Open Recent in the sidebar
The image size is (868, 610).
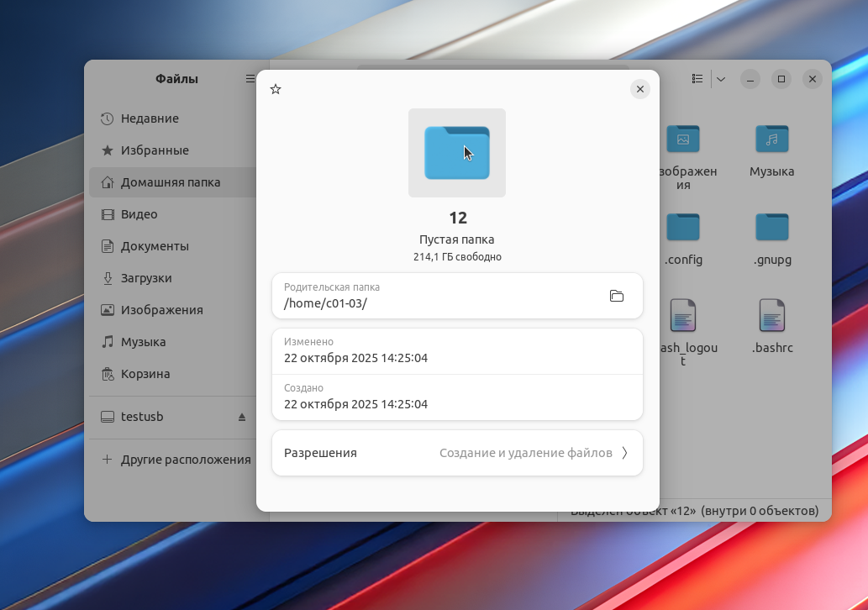pyautogui.click(x=150, y=118)
